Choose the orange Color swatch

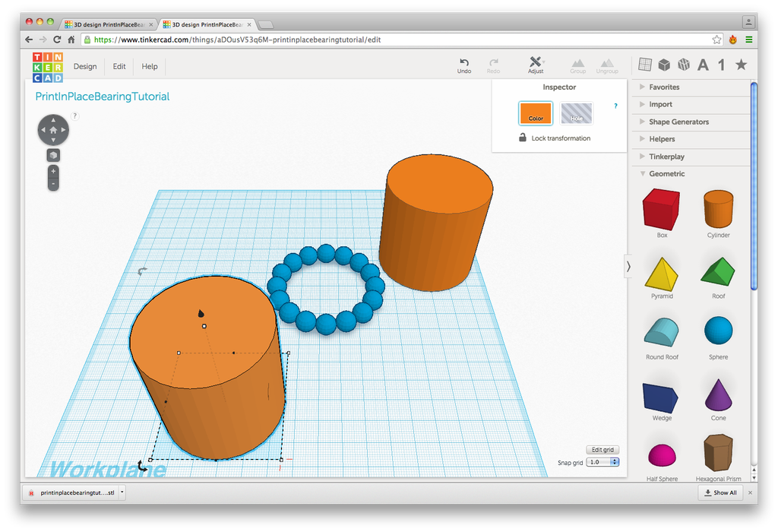tap(536, 113)
